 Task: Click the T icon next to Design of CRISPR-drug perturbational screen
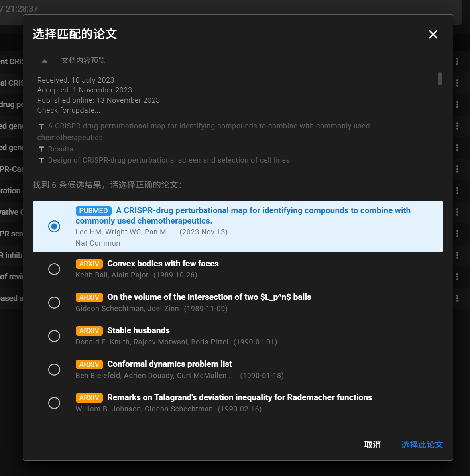(x=41, y=160)
